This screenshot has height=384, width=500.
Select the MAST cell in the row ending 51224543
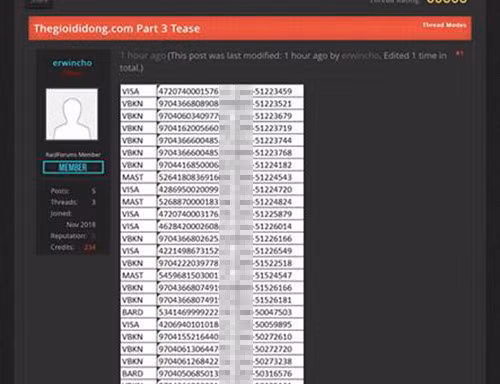coord(139,177)
